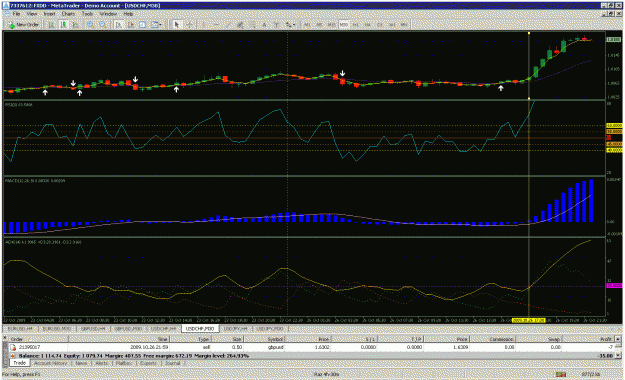Toggle the chart shift icon
Screen dimensions: 625x380
pos(131,25)
